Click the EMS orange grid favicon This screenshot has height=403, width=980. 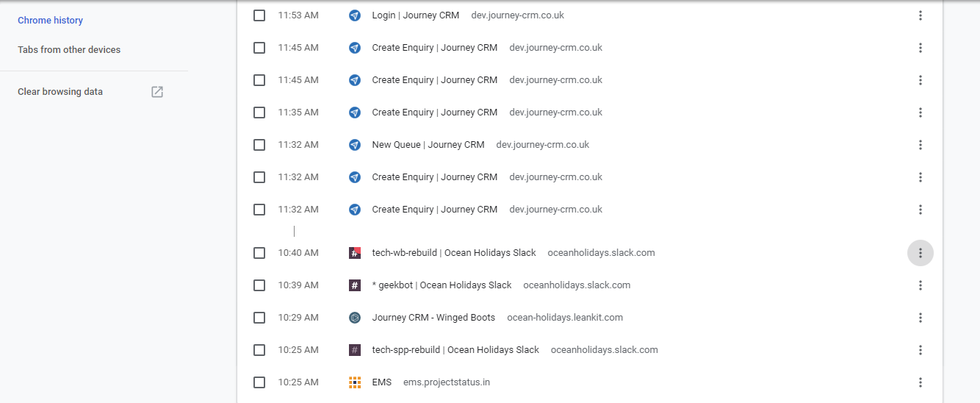(355, 382)
